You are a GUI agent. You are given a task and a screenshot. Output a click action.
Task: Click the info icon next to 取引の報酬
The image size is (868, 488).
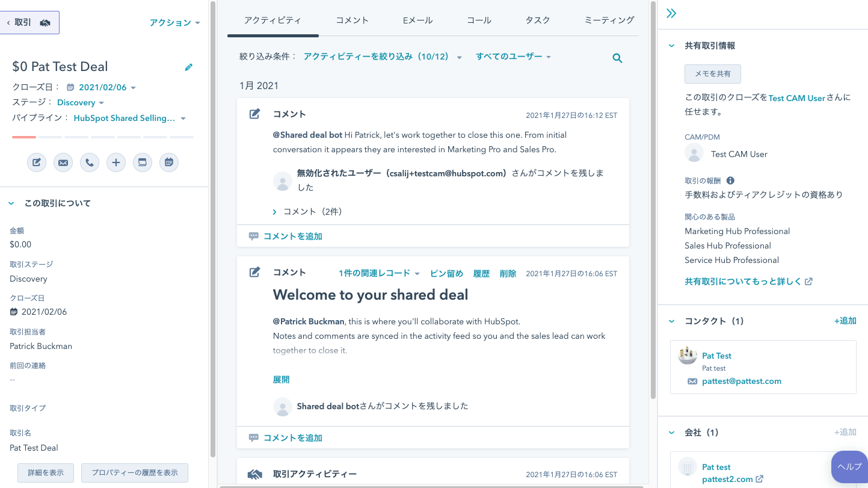pos(730,181)
